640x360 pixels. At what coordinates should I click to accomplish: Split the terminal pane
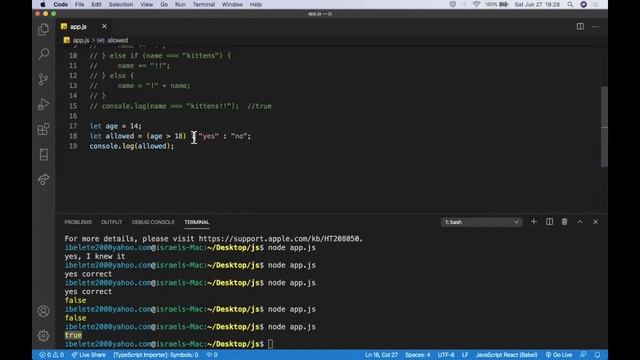[x=549, y=222]
